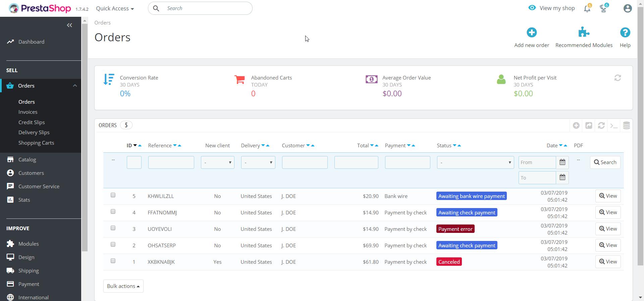Open the From date calendar picker
644x301 pixels.
(x=562, y=162)
